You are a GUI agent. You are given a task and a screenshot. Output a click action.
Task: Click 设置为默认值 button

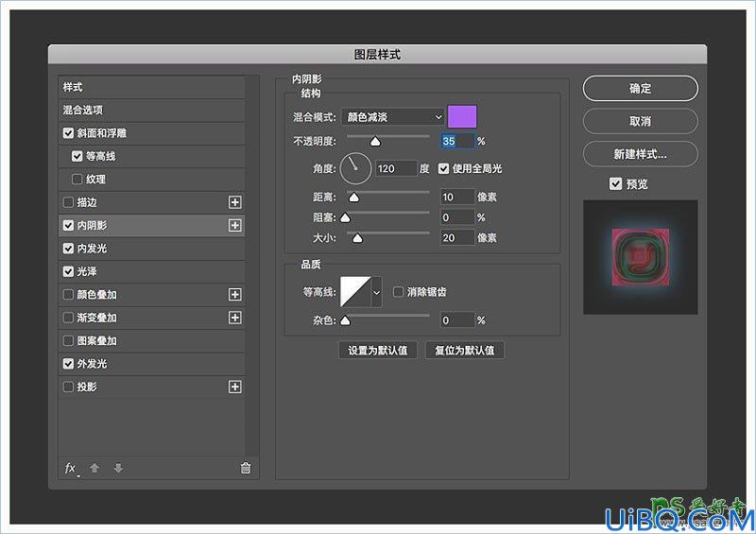[x=377, y=351]
